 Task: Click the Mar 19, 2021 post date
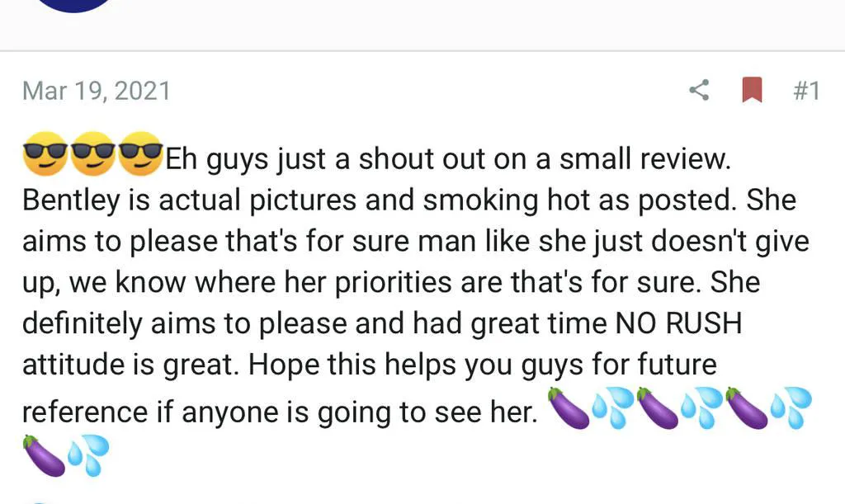coord(97,91)
